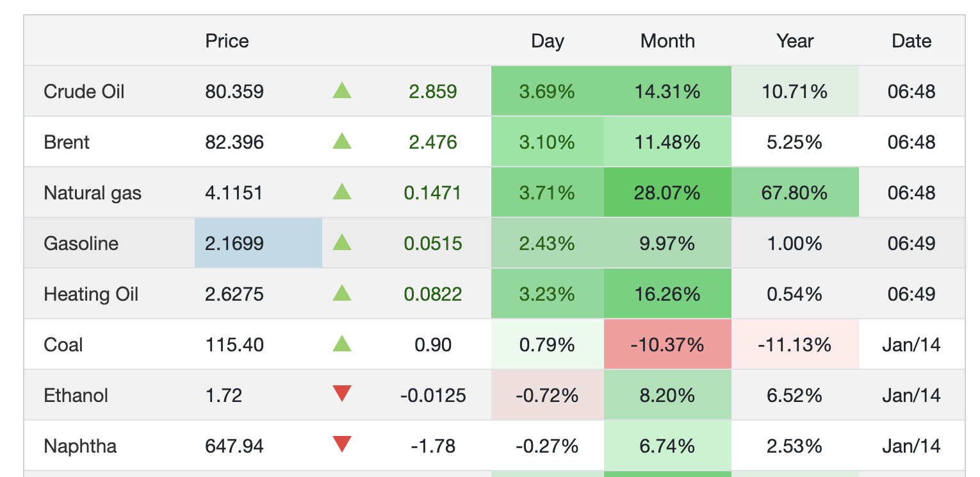Click Crude Oil day change 3.69%
Viewport: 980px width, 477px height.
[x=547, y=91]
